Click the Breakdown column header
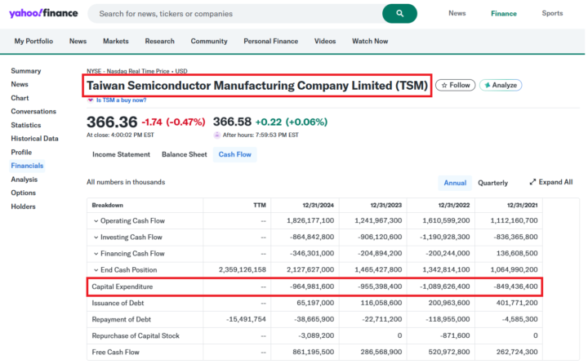The width and height of the screenshot is (588, 364). pos(107,206)
